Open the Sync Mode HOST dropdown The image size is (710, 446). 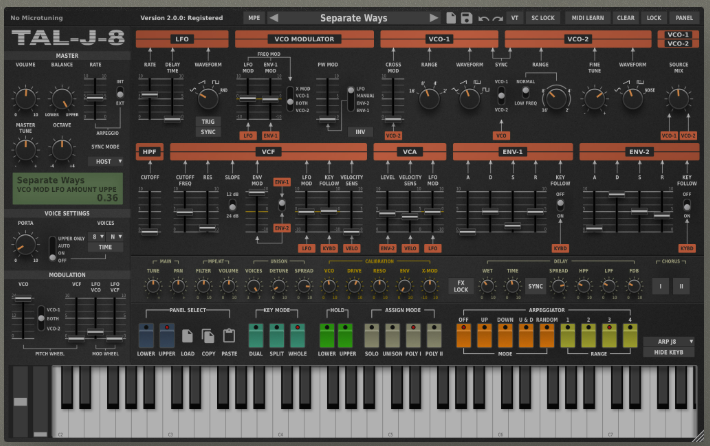tap(106, 162)
